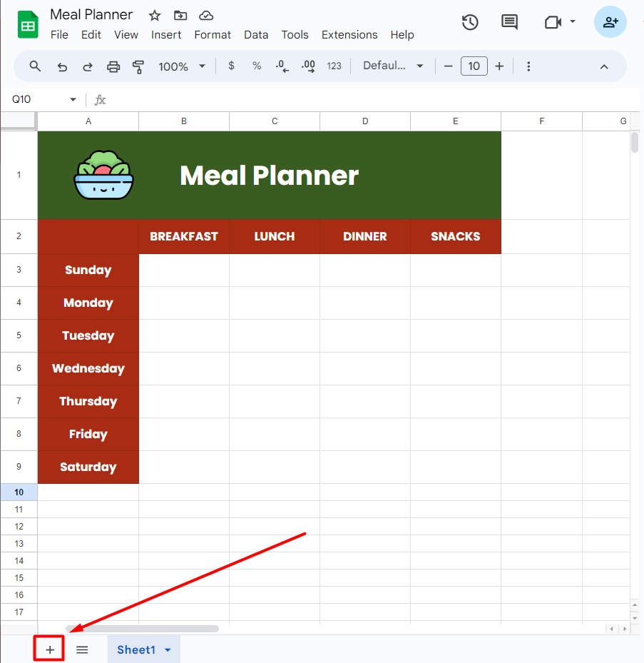Select the DINNER header cell
The width and height of the screenshot is (644, 663).
365,236
